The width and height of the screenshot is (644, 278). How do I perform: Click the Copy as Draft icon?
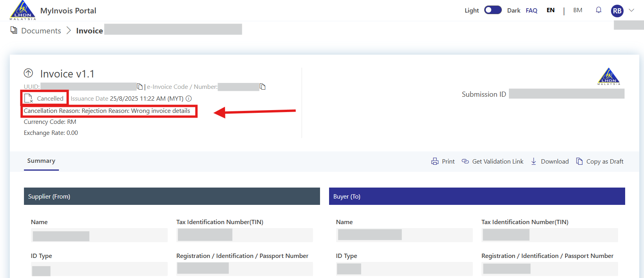coord(579,161)
